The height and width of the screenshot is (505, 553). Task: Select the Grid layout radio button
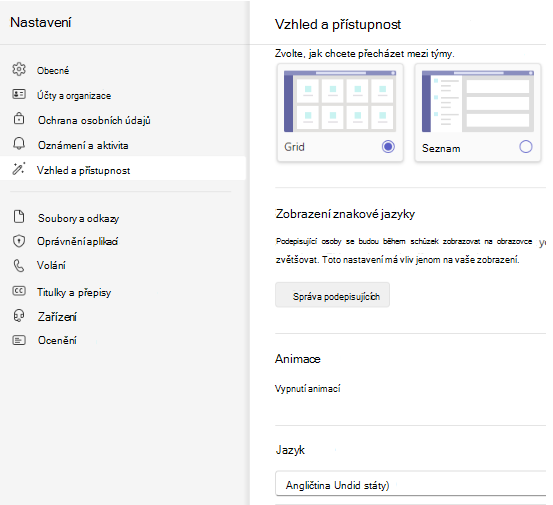[388, 146]
